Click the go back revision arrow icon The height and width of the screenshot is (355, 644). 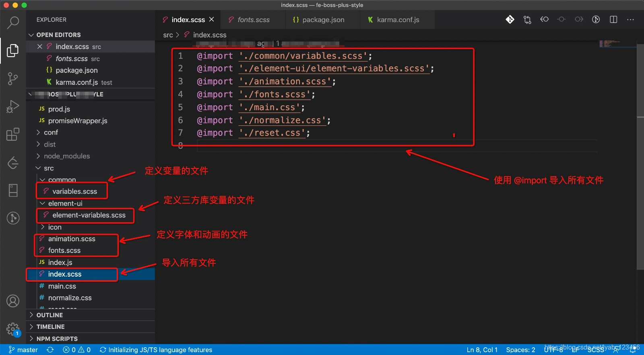545,19
